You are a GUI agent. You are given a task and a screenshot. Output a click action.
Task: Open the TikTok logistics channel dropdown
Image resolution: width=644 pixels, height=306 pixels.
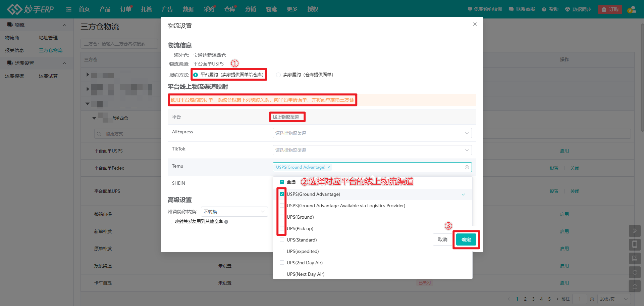pos(372,150)
